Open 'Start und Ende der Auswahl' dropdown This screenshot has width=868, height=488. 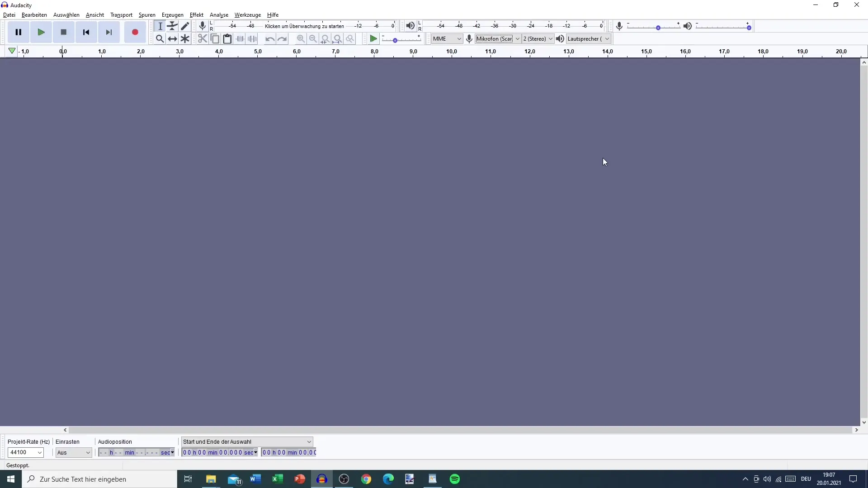(247, 441)
